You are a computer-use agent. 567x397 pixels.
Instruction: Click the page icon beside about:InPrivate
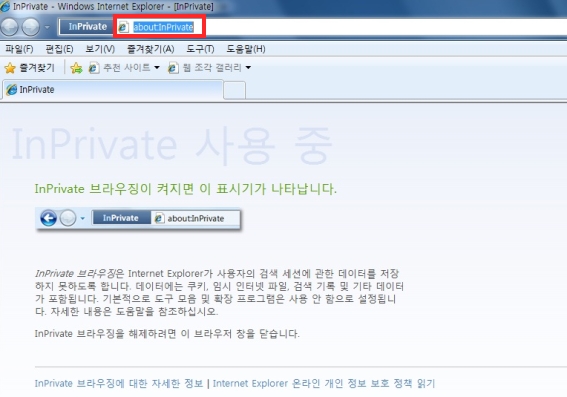coord(124,27)
